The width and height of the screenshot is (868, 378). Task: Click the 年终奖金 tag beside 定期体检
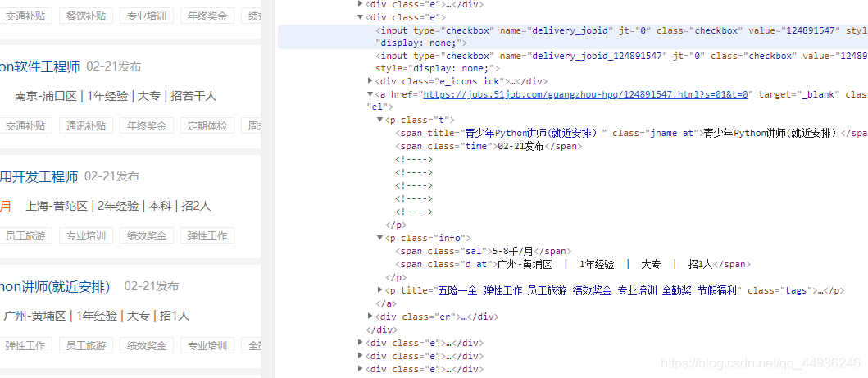(x=147, y=125)
